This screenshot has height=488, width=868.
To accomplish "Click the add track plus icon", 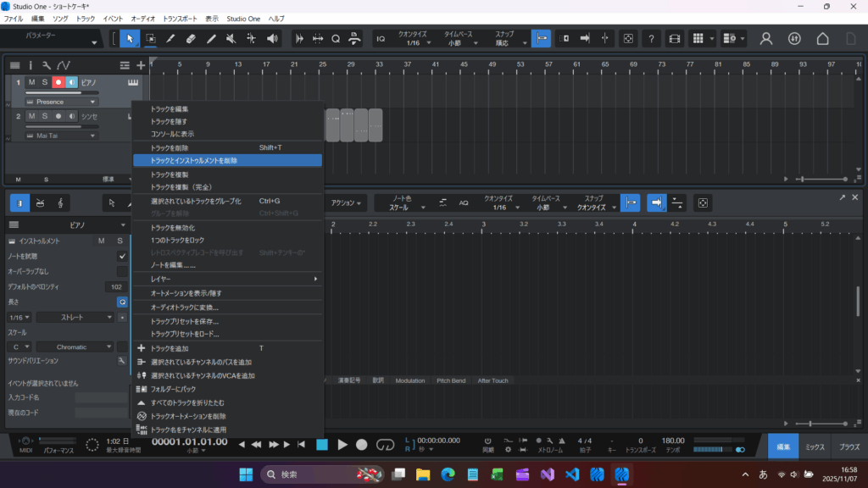I will tap(141, 65).
